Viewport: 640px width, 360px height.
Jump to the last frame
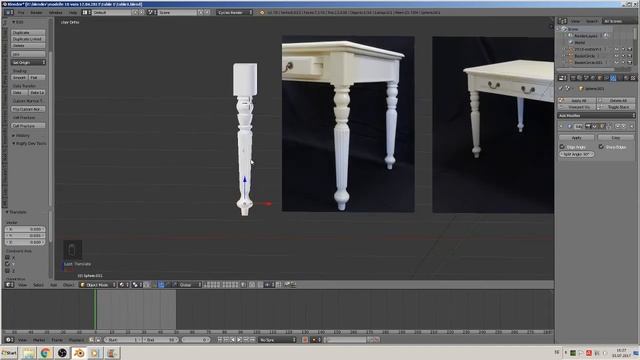[x=253, y=340]
